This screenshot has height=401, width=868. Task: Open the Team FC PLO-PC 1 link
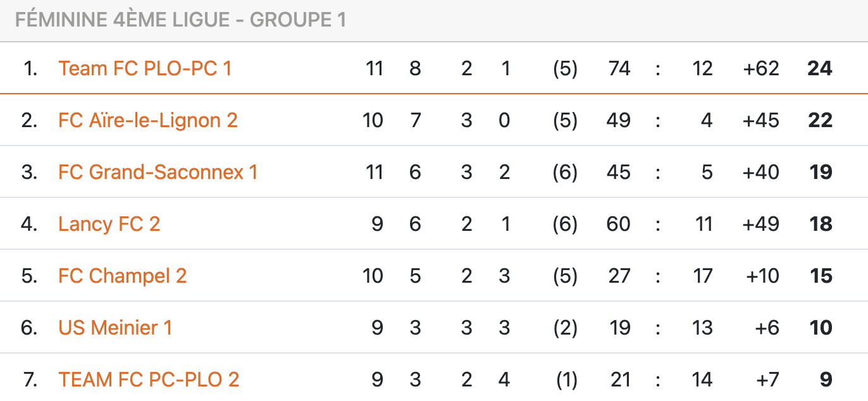point(145,68)
